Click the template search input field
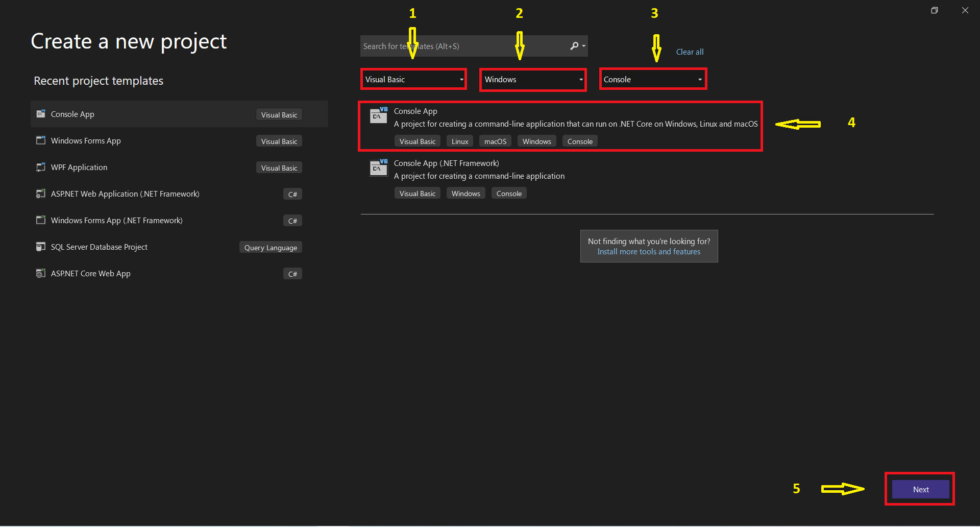 click(x=459, y=46)
